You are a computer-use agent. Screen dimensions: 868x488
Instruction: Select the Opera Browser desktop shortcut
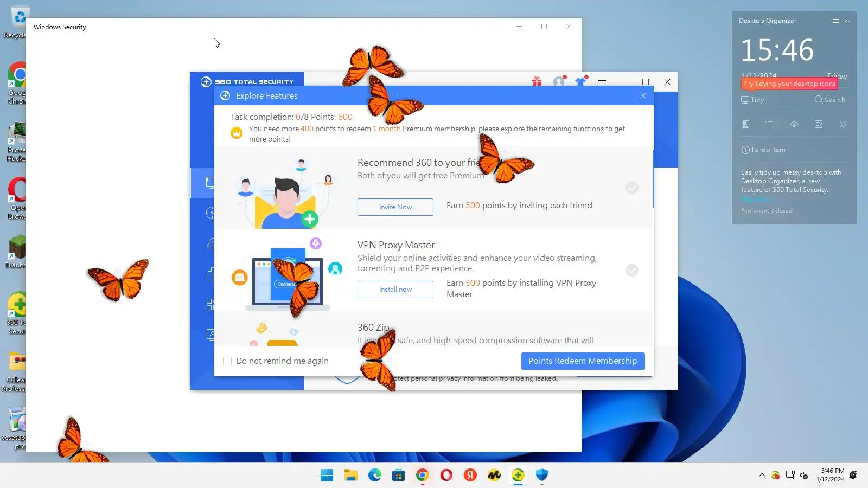tap(17, 198)
